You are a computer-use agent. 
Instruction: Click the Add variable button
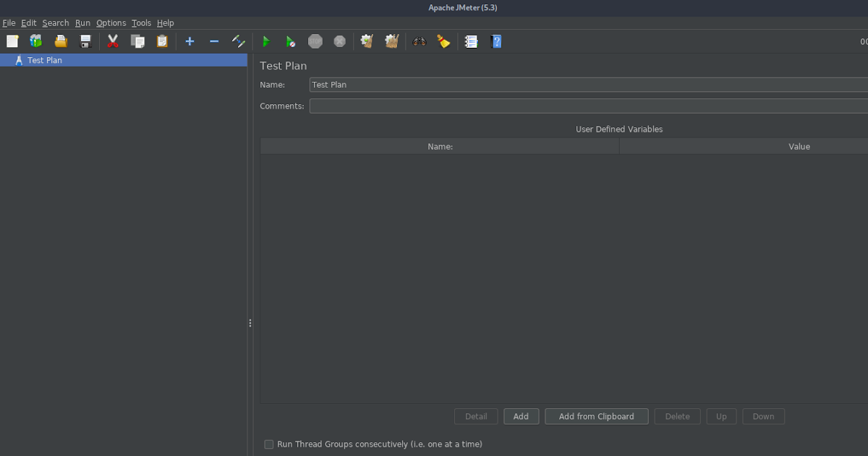[521, 416]
